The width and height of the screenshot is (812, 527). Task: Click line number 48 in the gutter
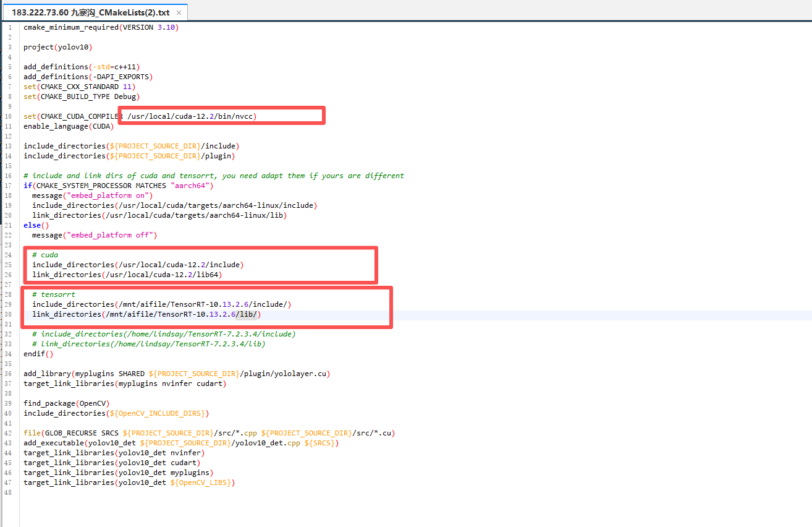pyautogui.click(x=9, y=492)
